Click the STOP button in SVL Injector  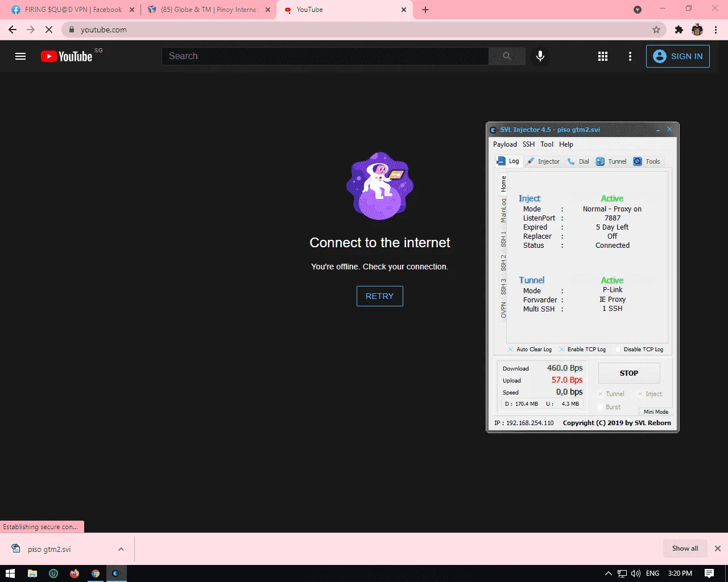(x=629, y=373)
